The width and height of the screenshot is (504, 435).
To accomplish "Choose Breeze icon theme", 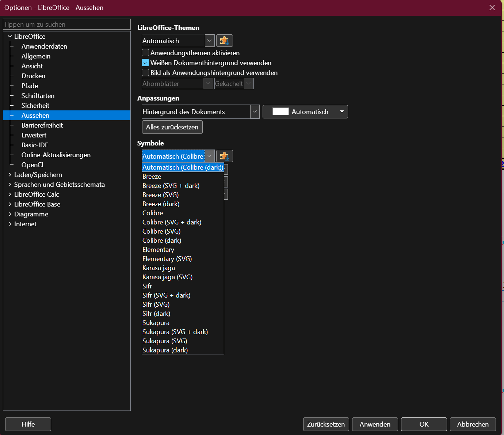I will pyautogui.click(x=183, y=176).
